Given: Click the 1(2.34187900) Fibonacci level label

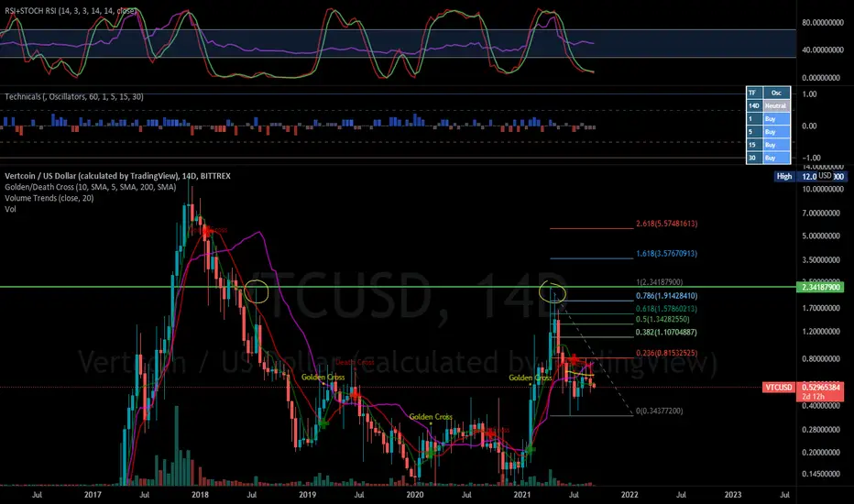Looking at the screenshot, I should point(660,281).
